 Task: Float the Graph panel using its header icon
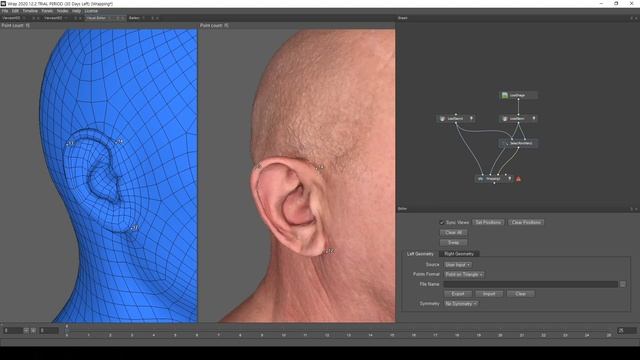coord(631,18)
